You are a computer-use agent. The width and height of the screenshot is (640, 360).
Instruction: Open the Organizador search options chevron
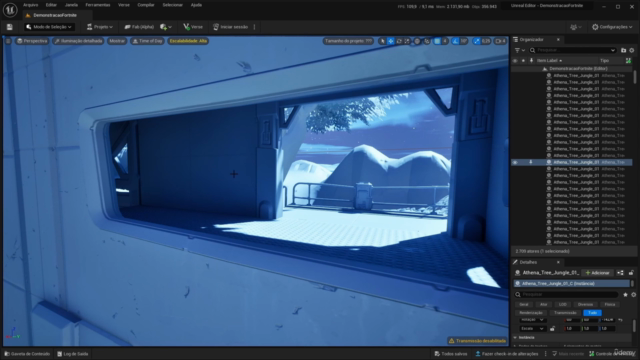(x=612, y=50)
